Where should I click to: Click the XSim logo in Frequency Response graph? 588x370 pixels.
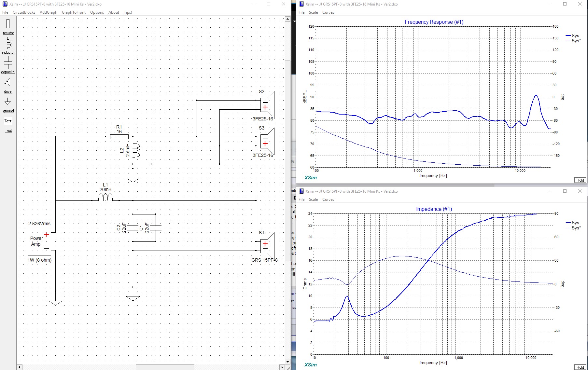click(x=311, y=178)
